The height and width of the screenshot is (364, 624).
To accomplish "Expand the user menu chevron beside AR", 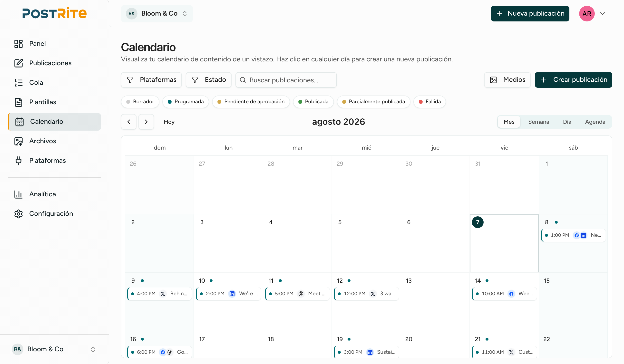I will point(603,14).
